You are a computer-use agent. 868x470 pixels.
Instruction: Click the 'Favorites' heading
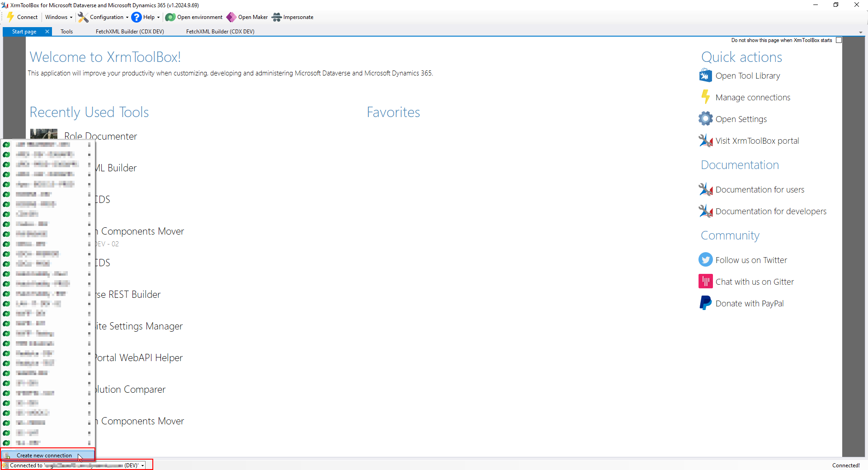pos(393,112)
